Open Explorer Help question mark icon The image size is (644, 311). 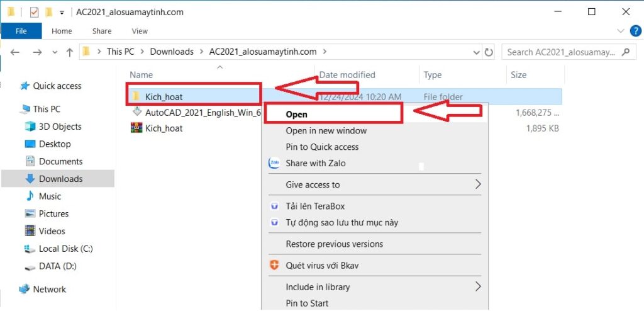coord(635,30)
